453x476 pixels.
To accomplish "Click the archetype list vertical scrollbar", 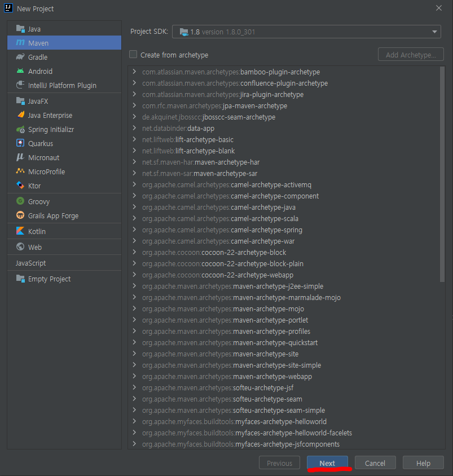I will click(x=442, y=174).
